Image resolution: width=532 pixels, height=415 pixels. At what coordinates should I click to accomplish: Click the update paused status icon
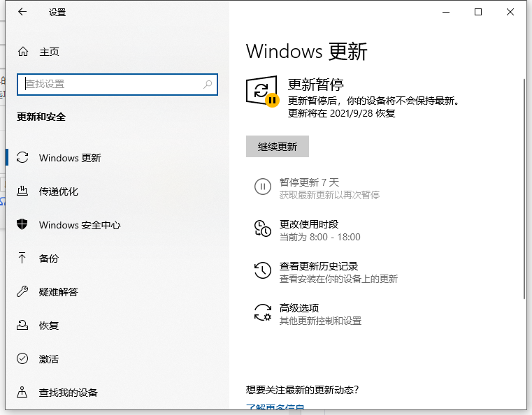coord(263,92)
